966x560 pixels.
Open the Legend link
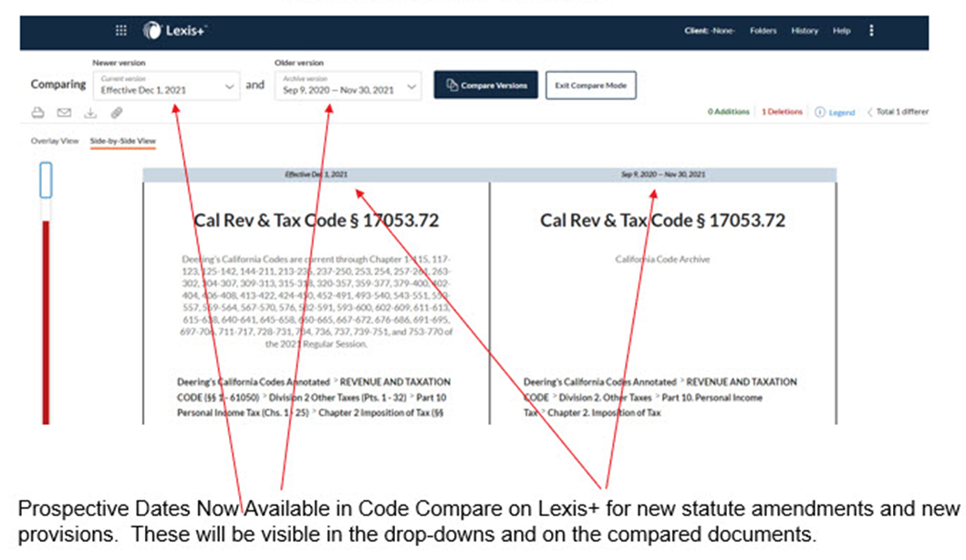point(842,112)
